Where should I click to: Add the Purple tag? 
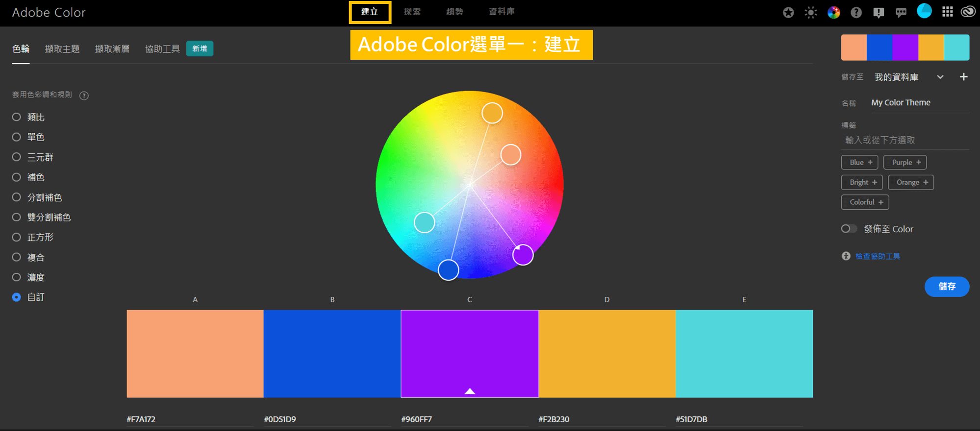point(905,162)
